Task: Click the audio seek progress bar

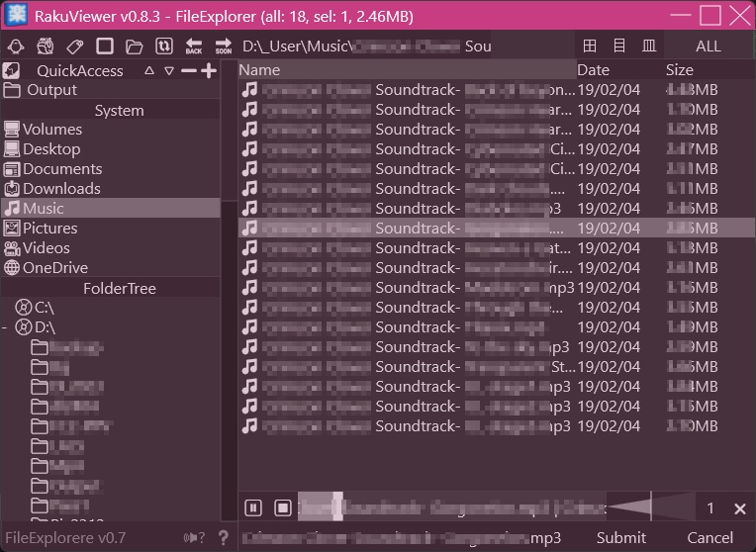Action: click(x=452, y=507)
